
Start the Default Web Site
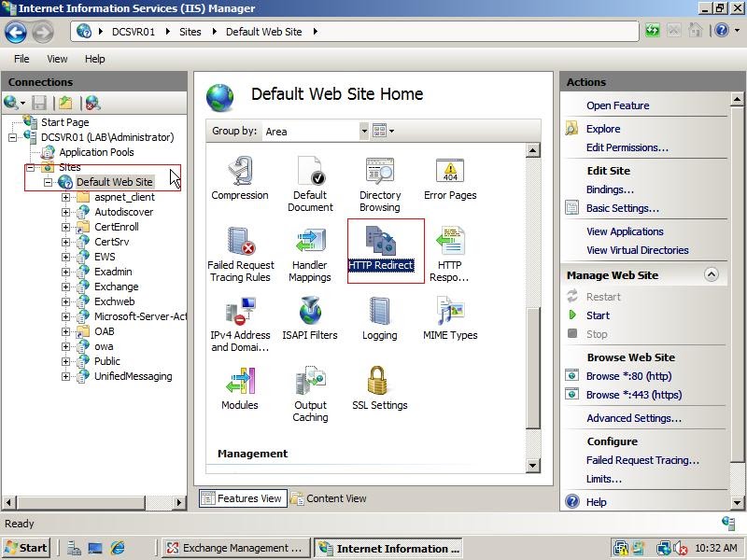[603, 315]
